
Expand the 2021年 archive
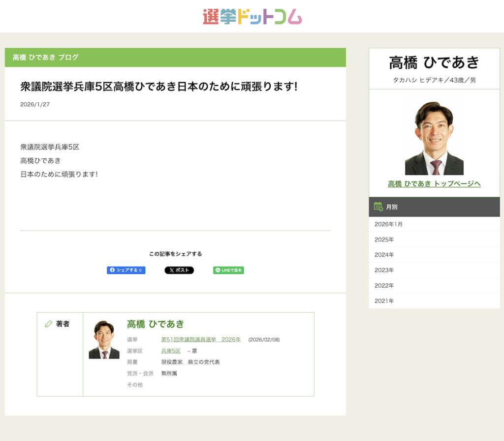(x=384, y=301)
